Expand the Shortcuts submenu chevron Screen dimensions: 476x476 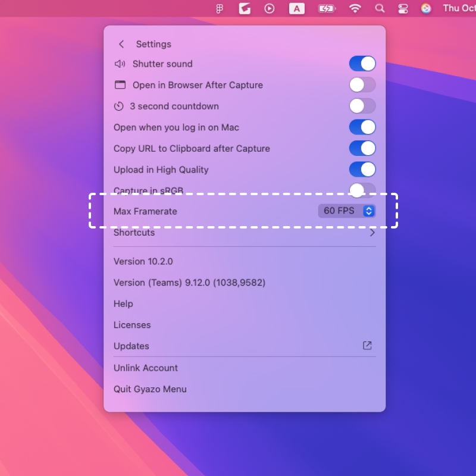pos(372,233)
